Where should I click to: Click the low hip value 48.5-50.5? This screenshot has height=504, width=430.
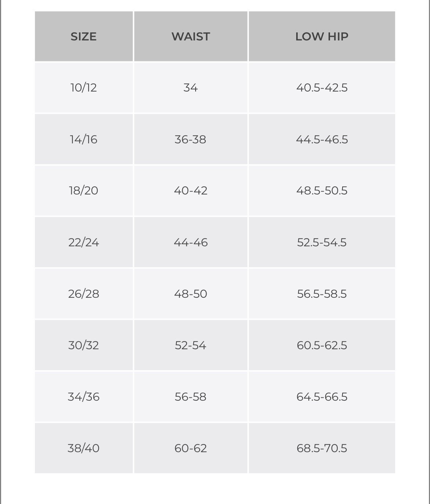pyautogui.click(x=322, y=191)
